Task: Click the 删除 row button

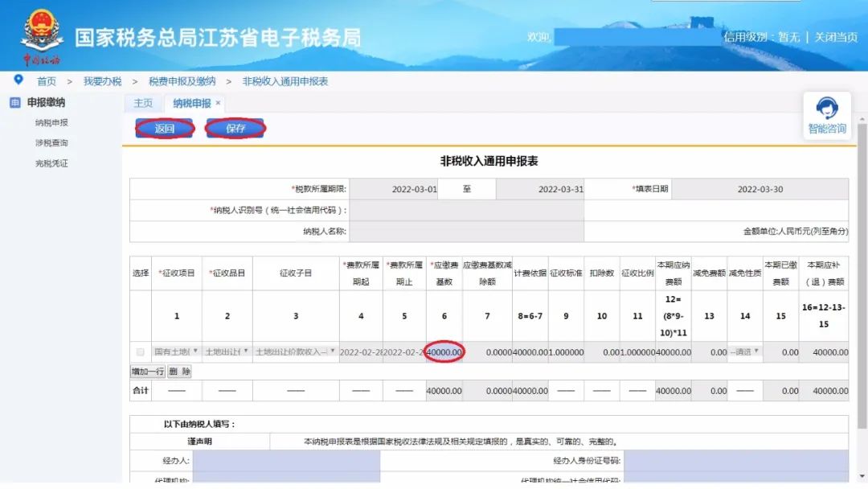Action: point(179,371)
